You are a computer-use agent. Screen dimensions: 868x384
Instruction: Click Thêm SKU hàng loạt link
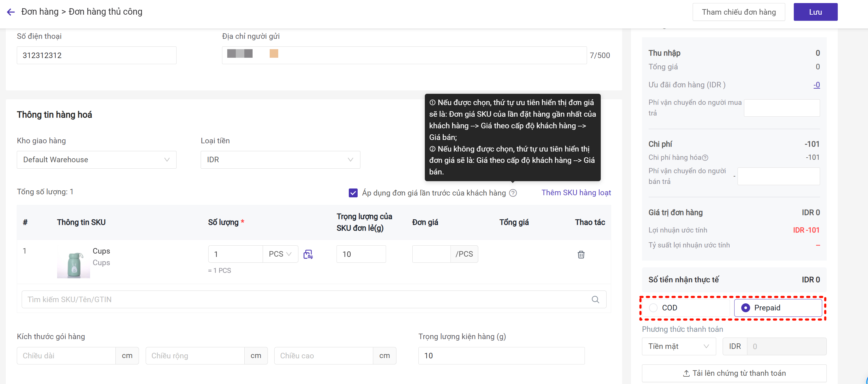point(576,192)
